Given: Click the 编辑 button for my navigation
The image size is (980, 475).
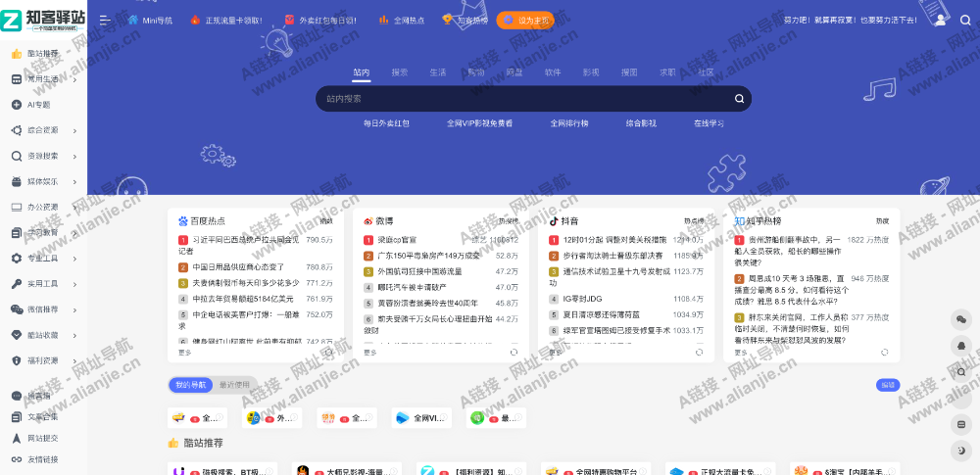Looking at the screenshot, I should click(888, 385).
